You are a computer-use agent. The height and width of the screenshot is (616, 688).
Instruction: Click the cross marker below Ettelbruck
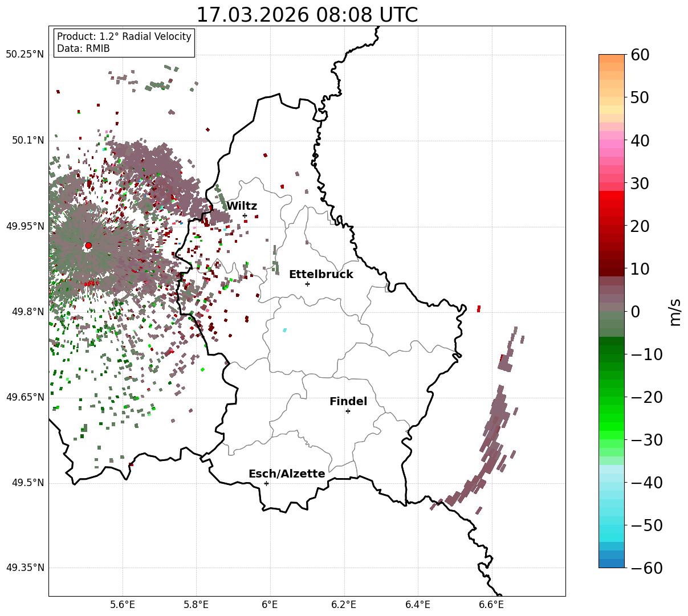click(x=307, y=284)
